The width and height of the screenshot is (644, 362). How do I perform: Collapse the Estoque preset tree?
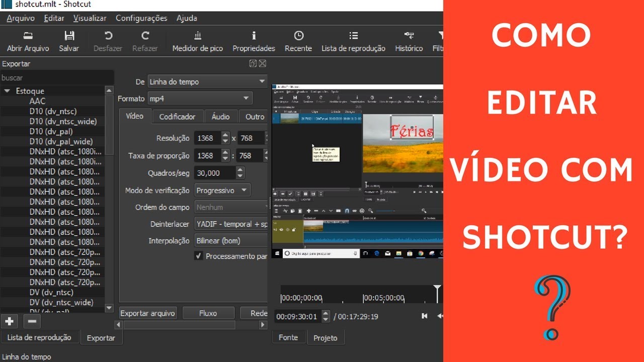click(x=7, y=91)
